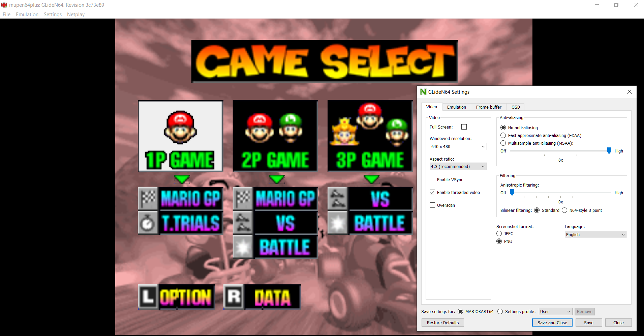Select the 3P GAME three-character panel
The image size is (644, 336).
pyautogui.click(x=370, y=136)
